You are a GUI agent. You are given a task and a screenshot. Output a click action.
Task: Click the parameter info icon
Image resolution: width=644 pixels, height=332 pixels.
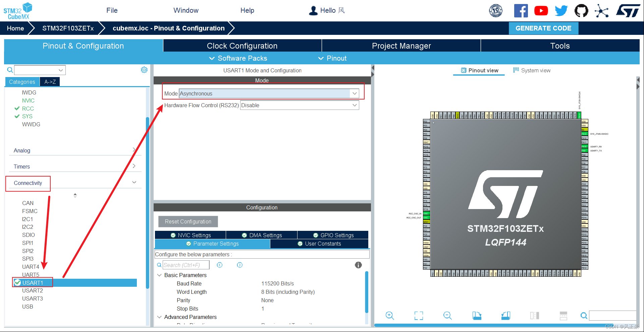tap(358, 265)
